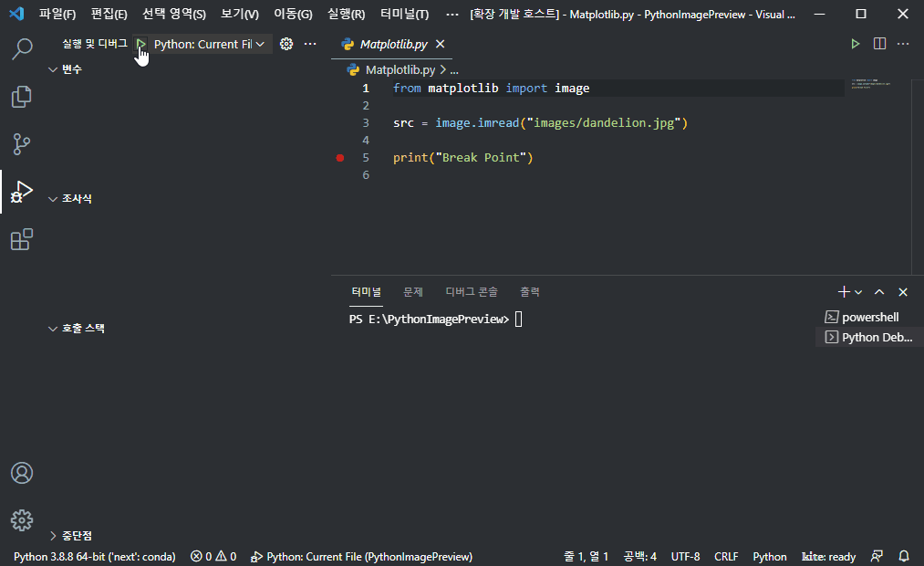Select the powershell terminal instance
This screenshot has height=566, width=924.
point(870,317)
